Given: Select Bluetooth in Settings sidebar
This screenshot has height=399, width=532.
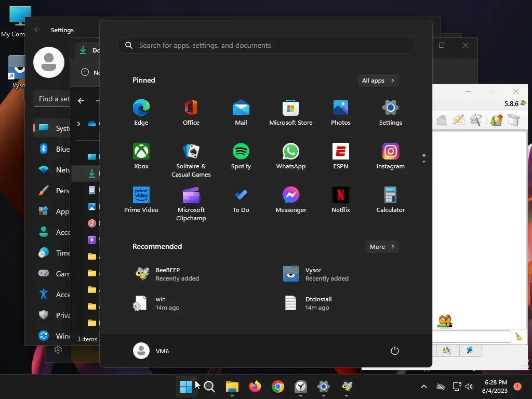Looking at the screenshot, I should click(52, 149).
